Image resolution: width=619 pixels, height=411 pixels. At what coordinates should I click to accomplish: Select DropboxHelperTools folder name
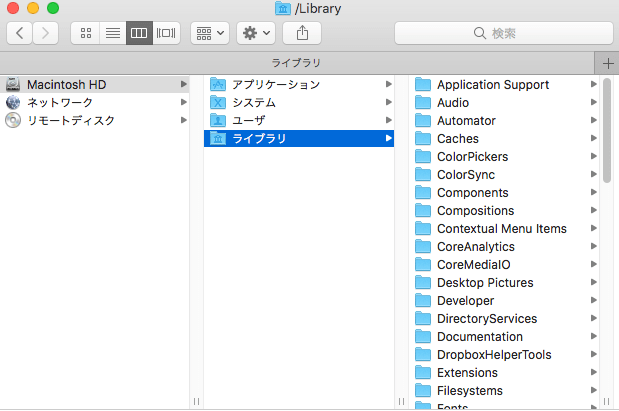[494, 355]
